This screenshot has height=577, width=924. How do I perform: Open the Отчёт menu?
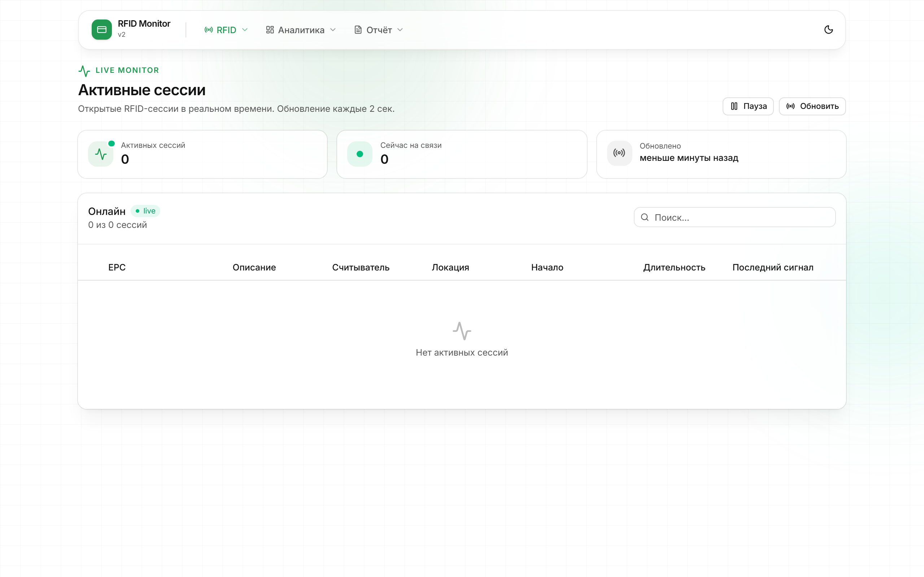(379, 30)
